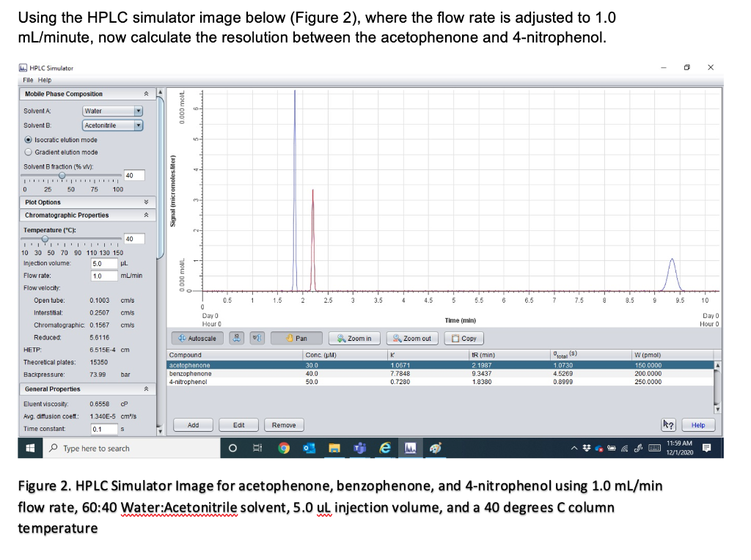Activate the Pan tool on the chromatogram
Screen dimensions: 751x560
point(296,338)
